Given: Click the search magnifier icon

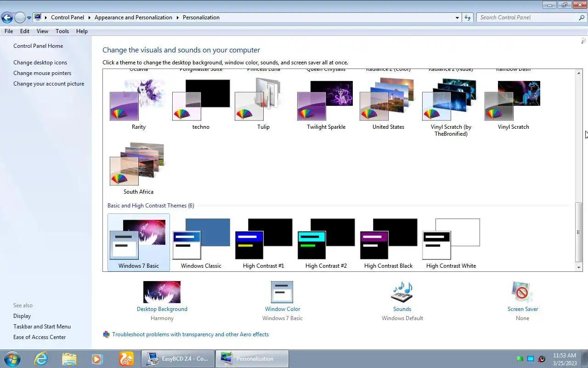Looking at the screenshot, I should (x=582, y=17).
